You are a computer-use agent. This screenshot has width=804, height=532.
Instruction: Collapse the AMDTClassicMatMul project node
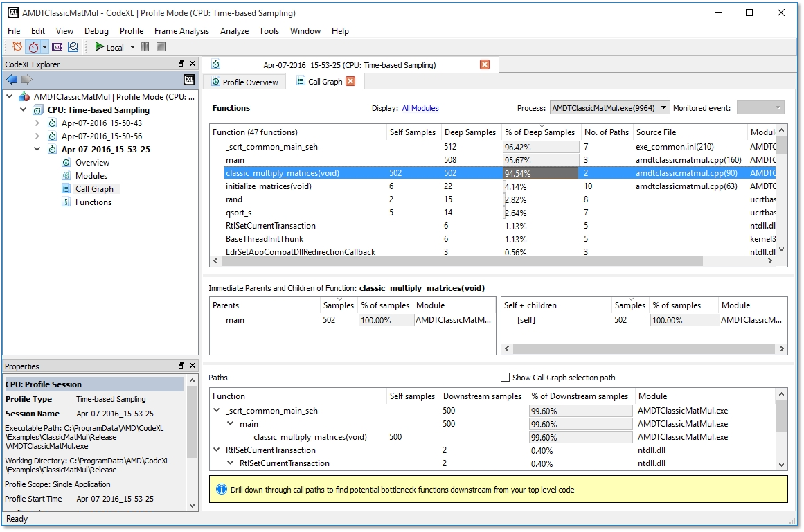(x=10, y=96)
